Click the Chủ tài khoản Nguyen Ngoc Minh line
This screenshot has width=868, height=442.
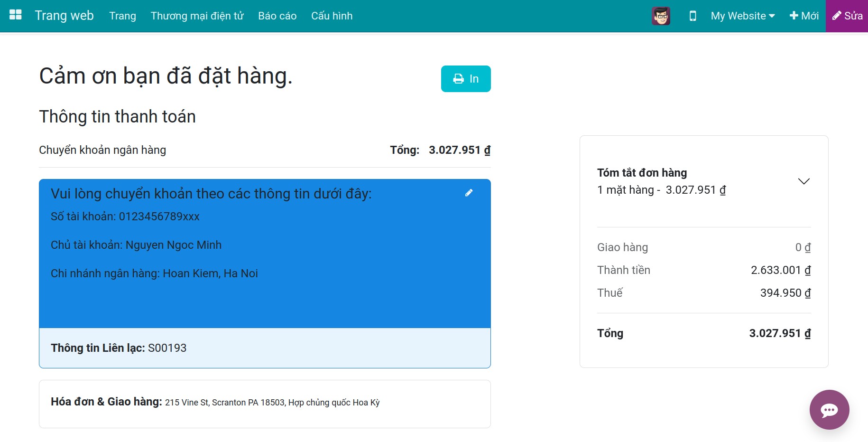(x=136, y=245)
